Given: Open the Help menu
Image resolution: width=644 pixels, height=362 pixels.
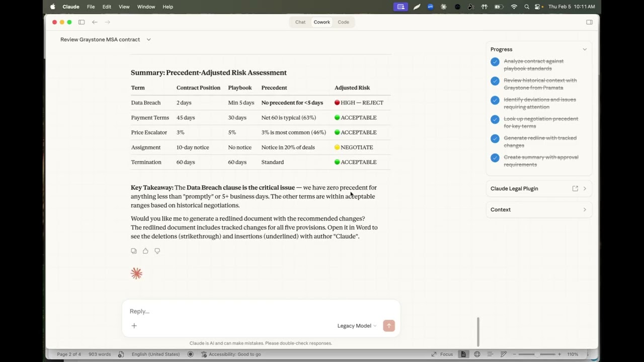Looking at the screenshot, I should coord(168,7).
